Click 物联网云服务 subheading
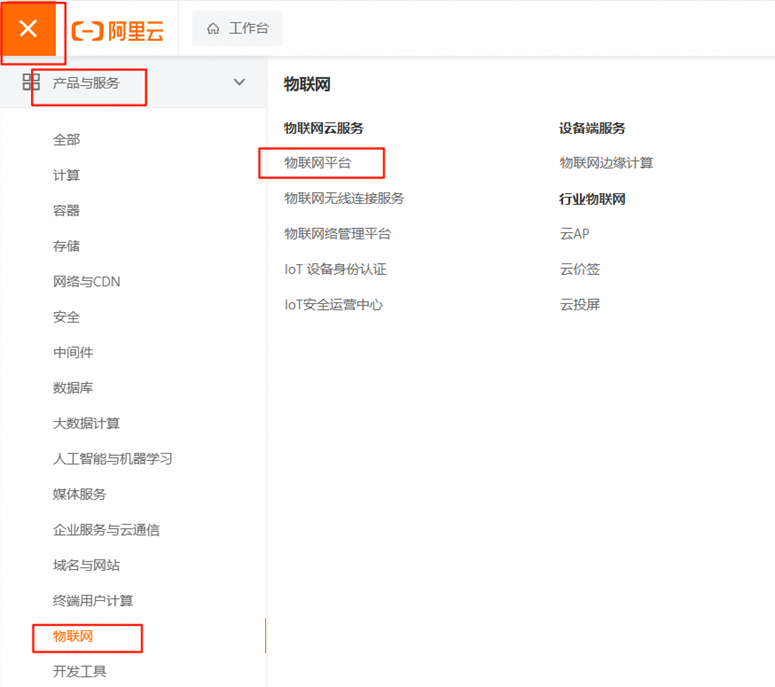 click(x=324, y=129)
